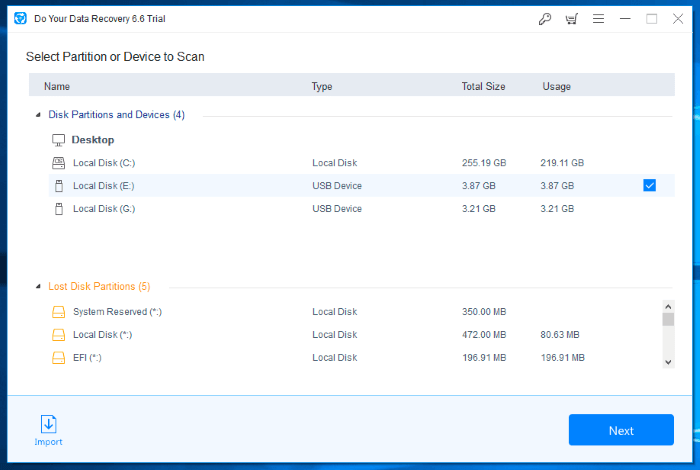Close the Data Recovery window

coord(678,19)
